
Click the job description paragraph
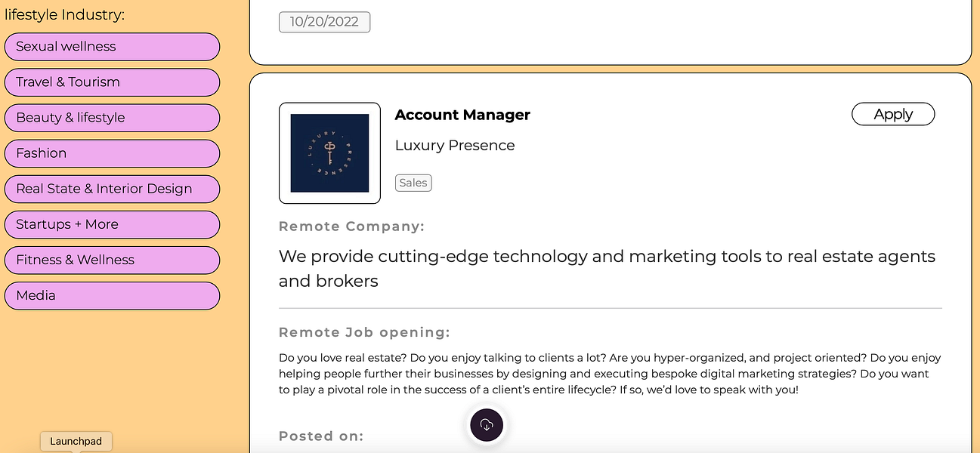609,374
